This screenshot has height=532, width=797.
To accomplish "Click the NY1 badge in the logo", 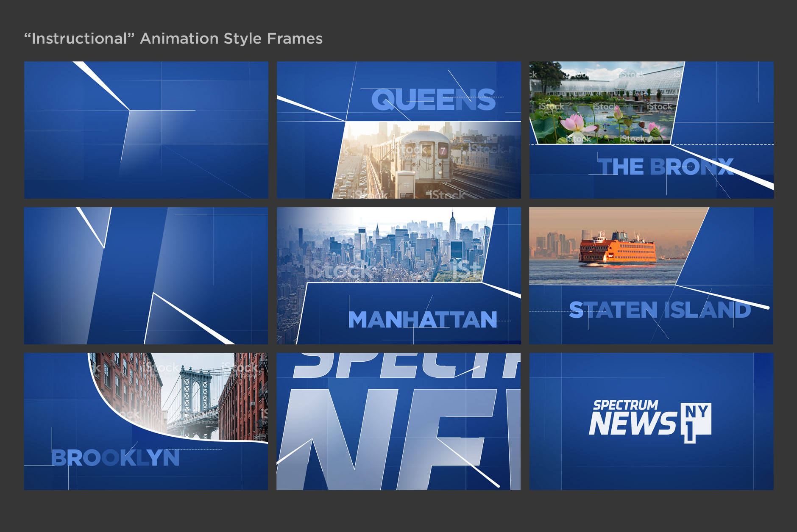I will [x=696, y=422].
